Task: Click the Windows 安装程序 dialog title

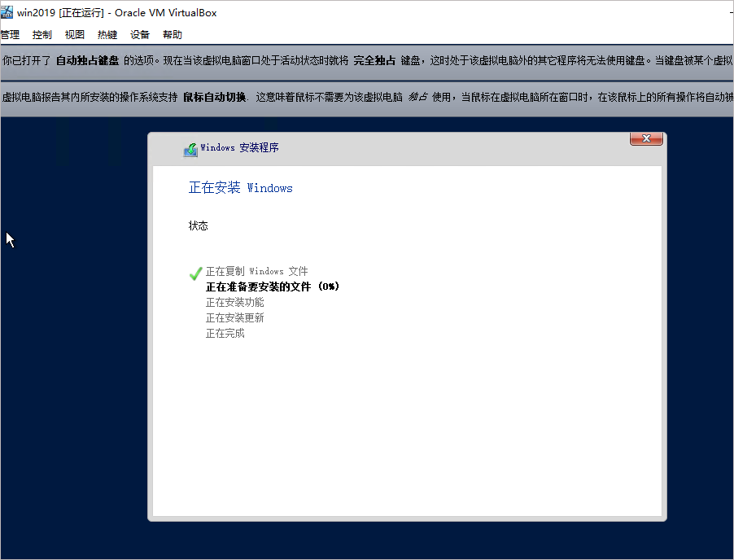Action: 240,147
